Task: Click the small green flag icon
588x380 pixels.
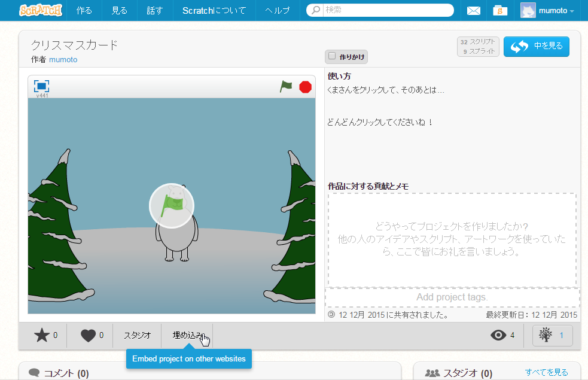Action: point(286,87)
